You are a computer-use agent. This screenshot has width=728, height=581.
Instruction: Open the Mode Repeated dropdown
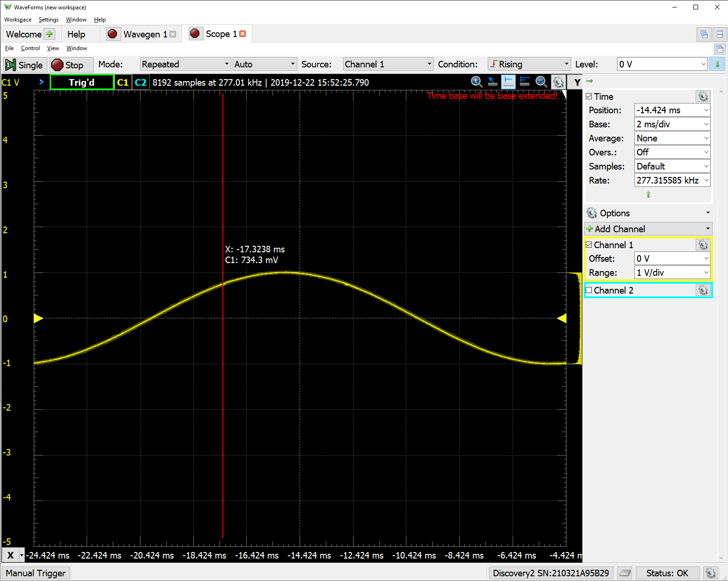click(185, 64)
